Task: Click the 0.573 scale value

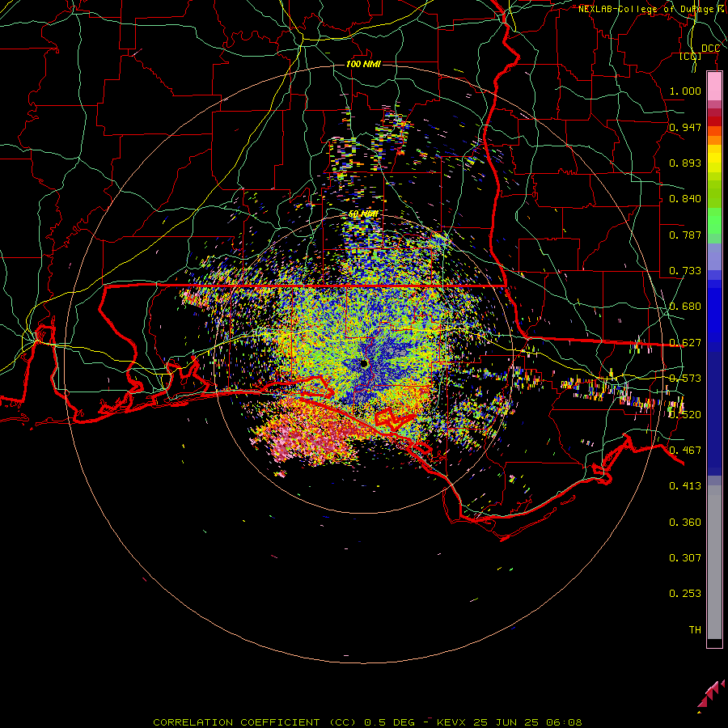Action: point(685,379)
